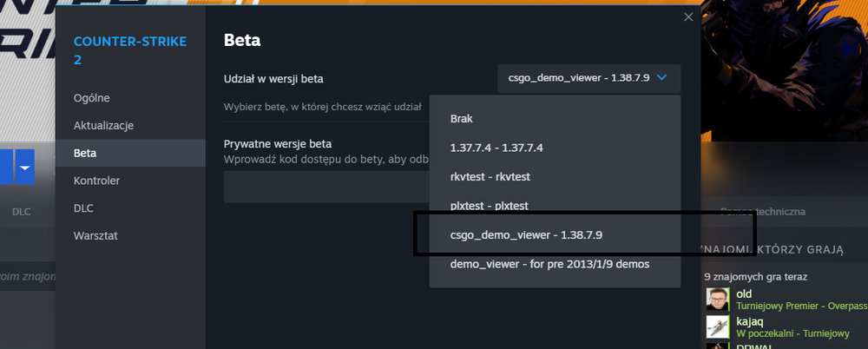This screenshot has height=349, width=868.
Task: Go to Aktualizacje section
Action: click(130, 126)
